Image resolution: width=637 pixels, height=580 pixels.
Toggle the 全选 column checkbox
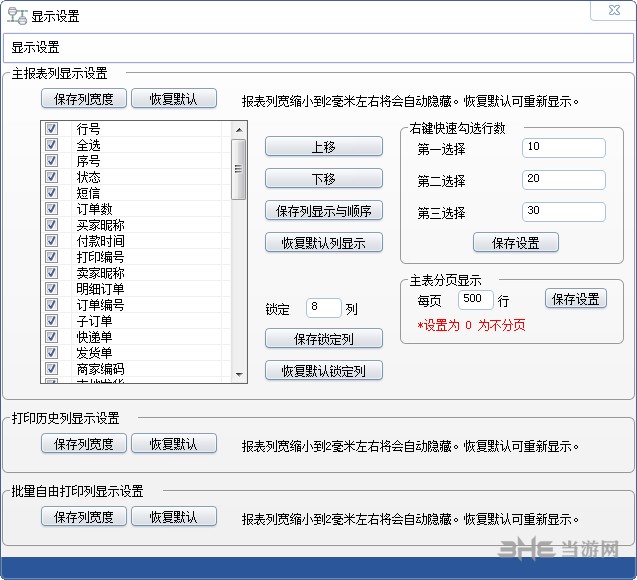[x=52, y=145]
